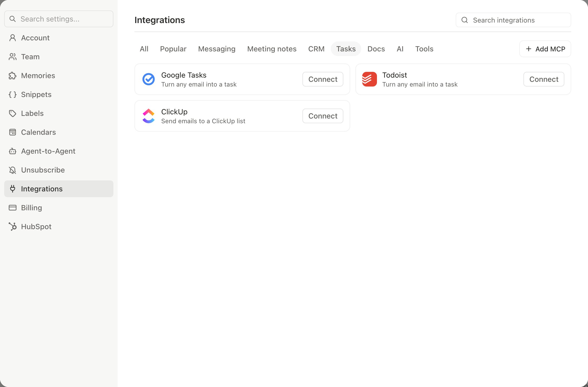Screen dimensions: 588x387
Task: Click the magnifier icon in Search settings
Action: pos(12,19)
